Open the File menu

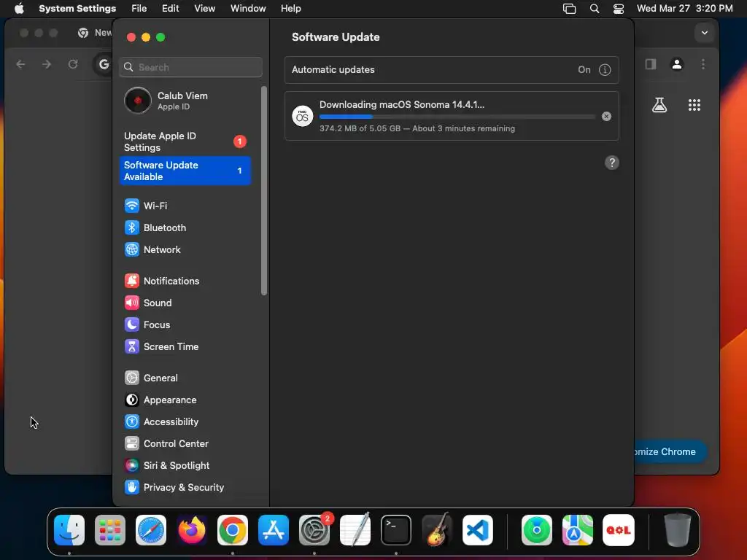coord(139,9)
